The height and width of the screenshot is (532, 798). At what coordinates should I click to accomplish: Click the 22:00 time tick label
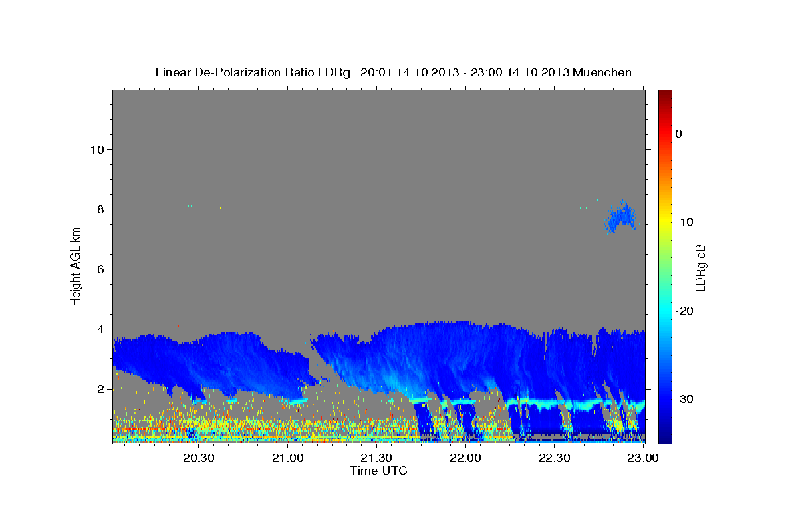click(x=465, y=458)
